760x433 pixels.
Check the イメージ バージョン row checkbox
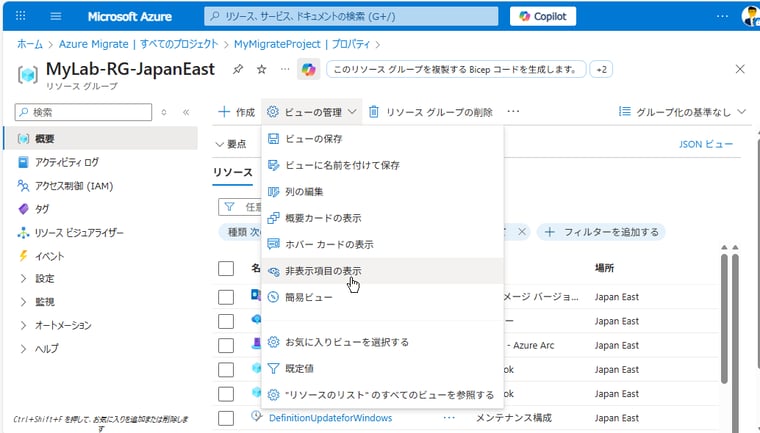point(226,297)
